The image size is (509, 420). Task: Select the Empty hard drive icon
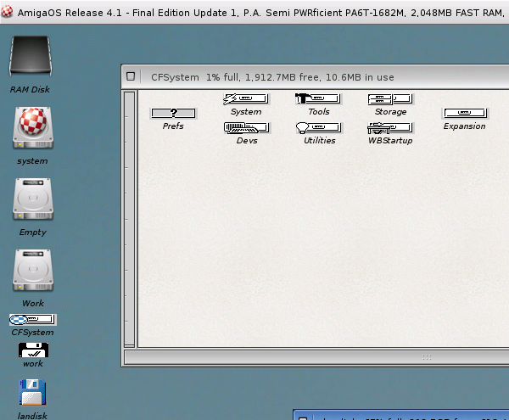click(x=33, y=199)
